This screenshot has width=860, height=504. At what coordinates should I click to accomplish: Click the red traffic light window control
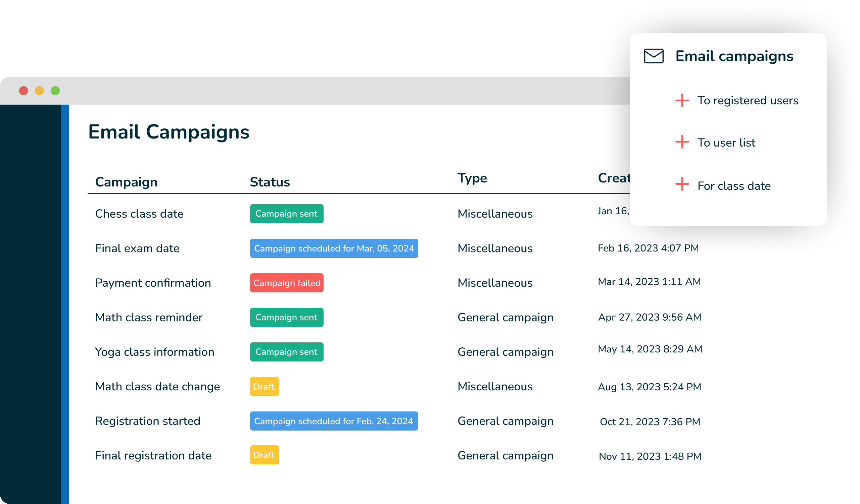click(x=23, y=91)
